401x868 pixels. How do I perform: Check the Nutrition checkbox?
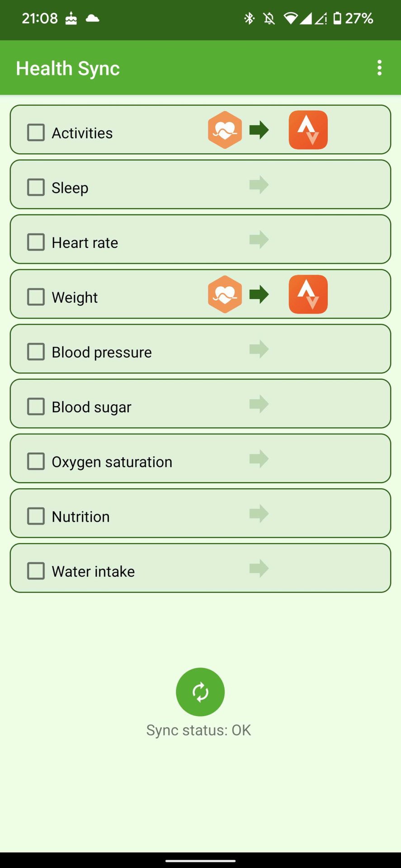tap(36, 516)
